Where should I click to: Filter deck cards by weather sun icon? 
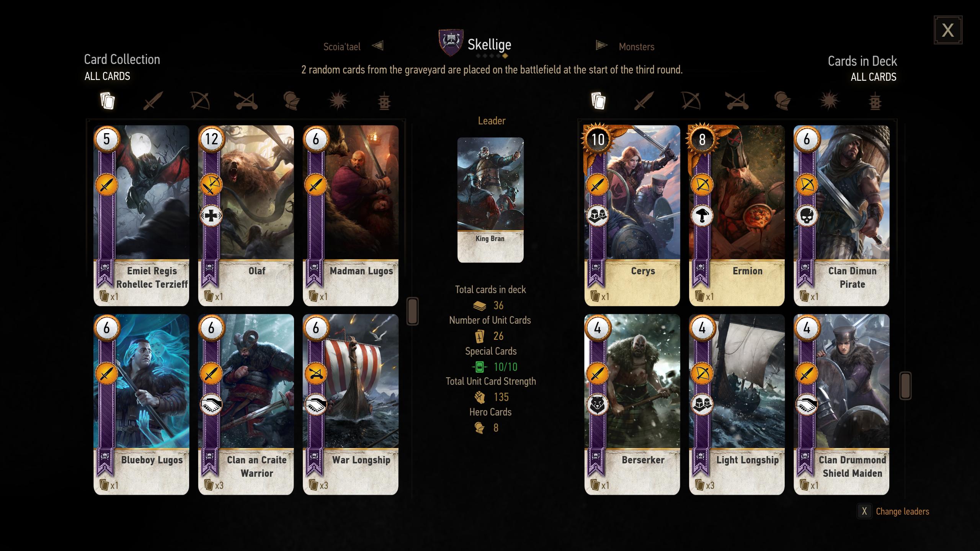click(x=829, y=101)
